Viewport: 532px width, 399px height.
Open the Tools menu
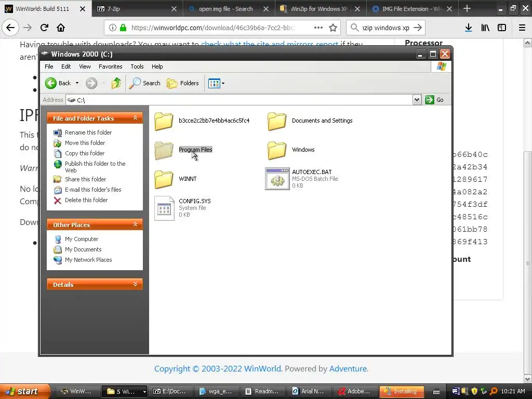tap(137, 66)
